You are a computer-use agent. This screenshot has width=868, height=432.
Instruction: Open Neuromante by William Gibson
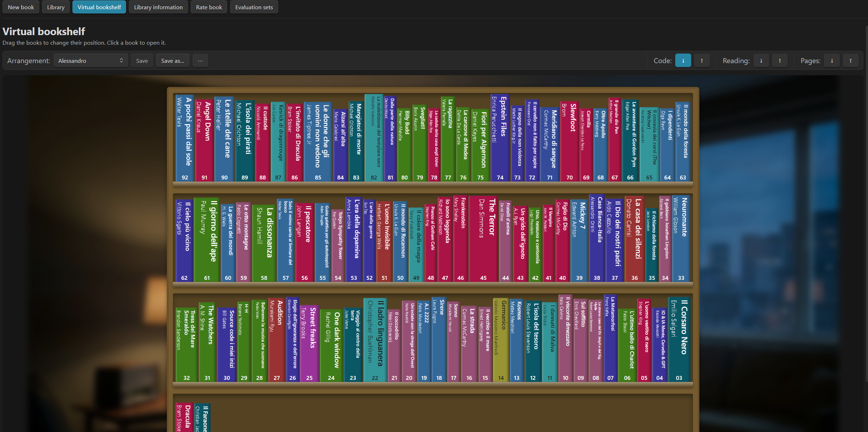pos(681,238)
